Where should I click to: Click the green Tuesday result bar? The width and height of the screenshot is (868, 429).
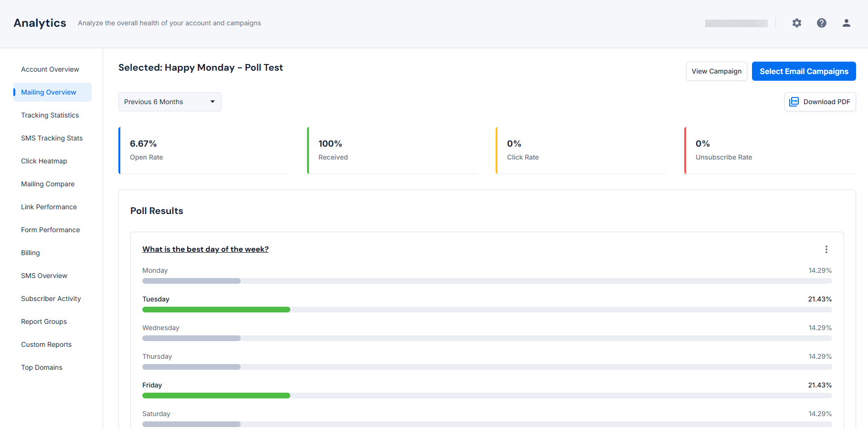216,310
